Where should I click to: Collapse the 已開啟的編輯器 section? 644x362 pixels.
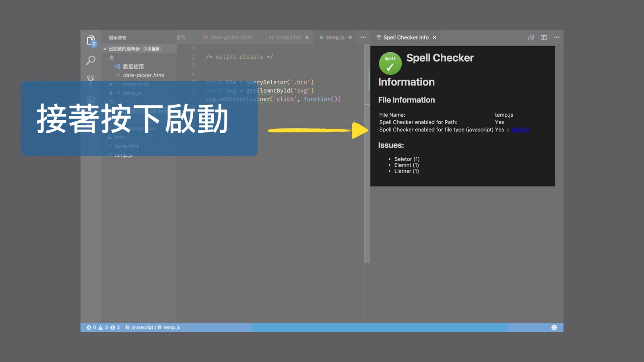tap(105, 49)
